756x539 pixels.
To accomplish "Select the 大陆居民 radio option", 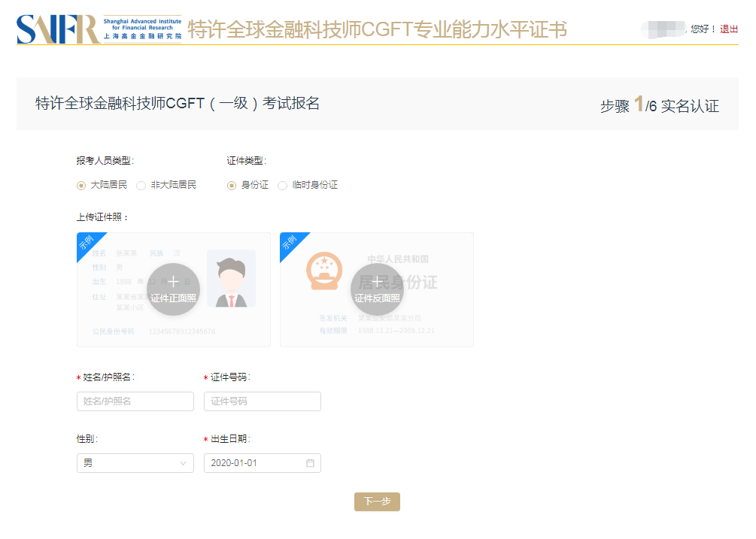I will (81, 186).
